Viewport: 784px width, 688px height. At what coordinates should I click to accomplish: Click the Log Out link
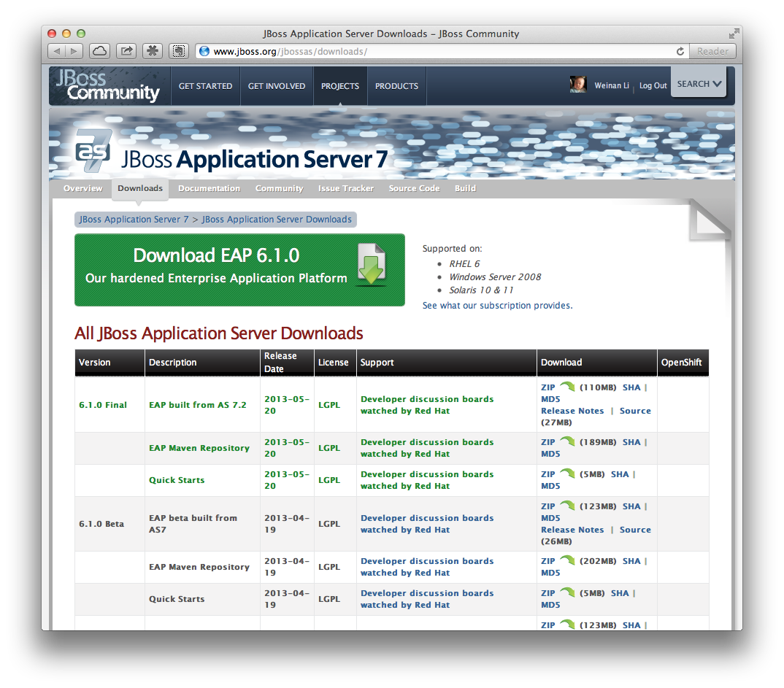point(653,85)
